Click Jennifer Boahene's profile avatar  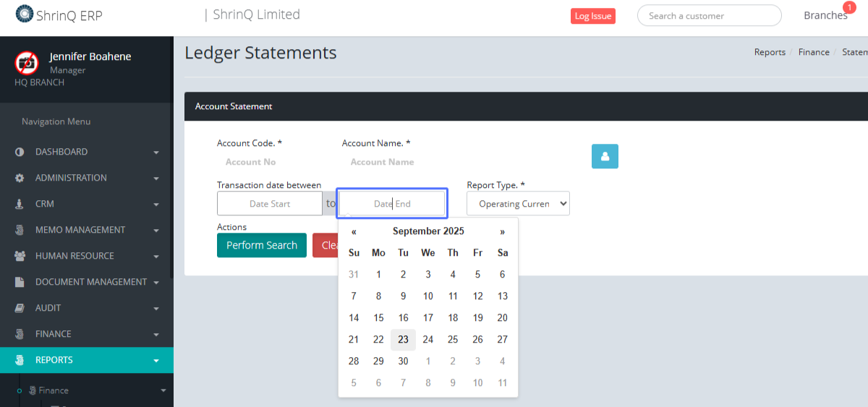27,63
